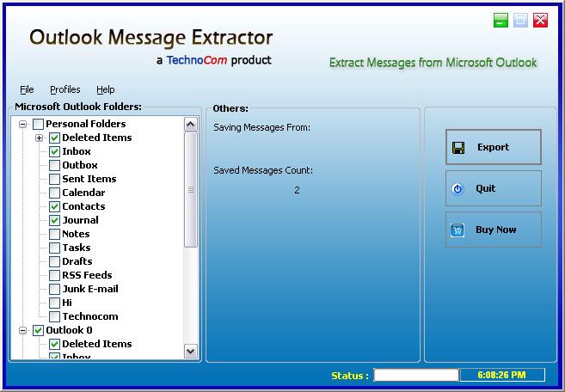The width and height of the screenshot is (565, 392).
Task: Select the Tasks folder label
Action: coord(76,248)
